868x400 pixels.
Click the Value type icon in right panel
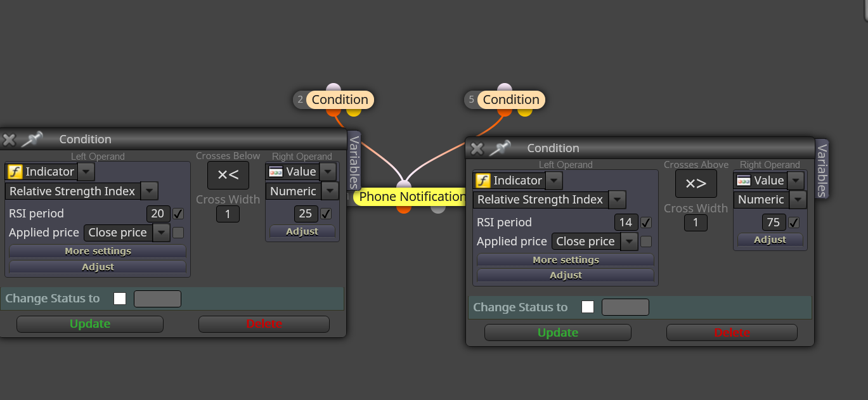coord(743,181)
